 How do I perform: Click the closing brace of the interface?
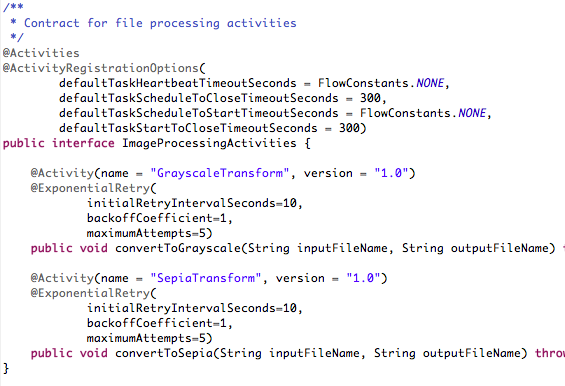[5, 368]
